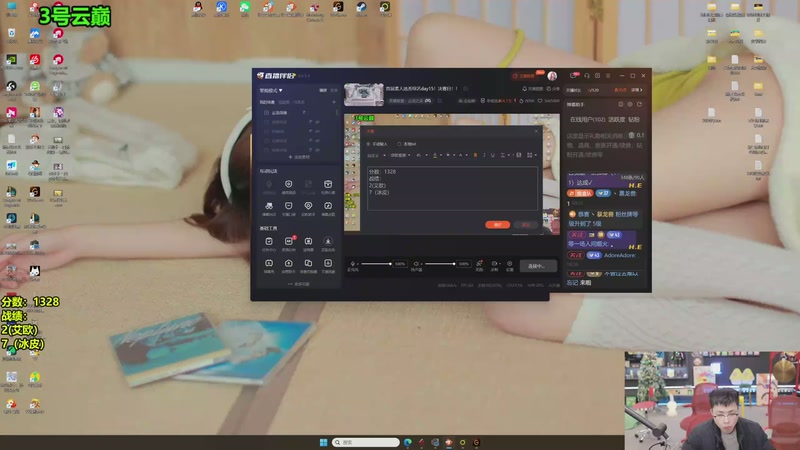This screenshot has width=800, height=450.
Task: Click the record icon in bottom bar
Action: 494,264
